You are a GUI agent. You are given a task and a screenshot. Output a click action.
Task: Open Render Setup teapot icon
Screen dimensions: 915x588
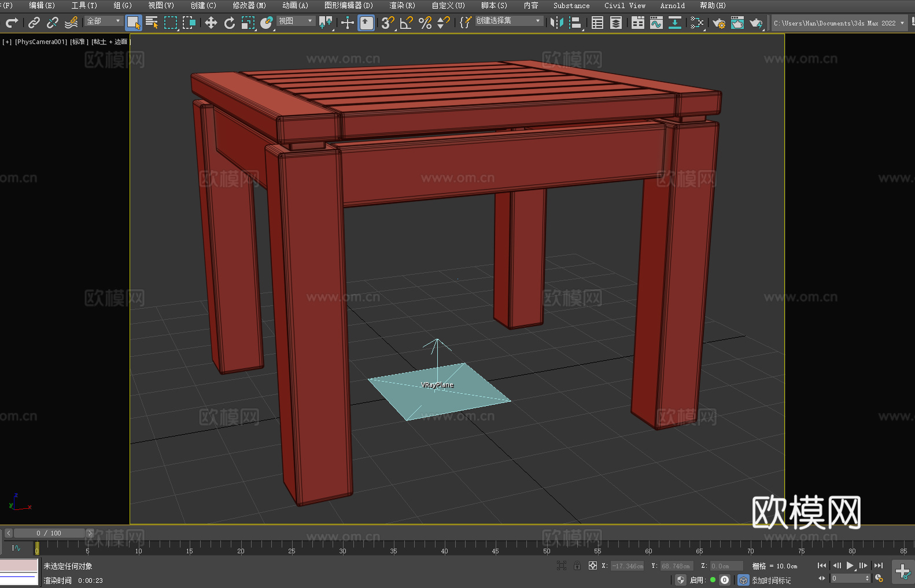pyautogui.click(x=719, y=23)
